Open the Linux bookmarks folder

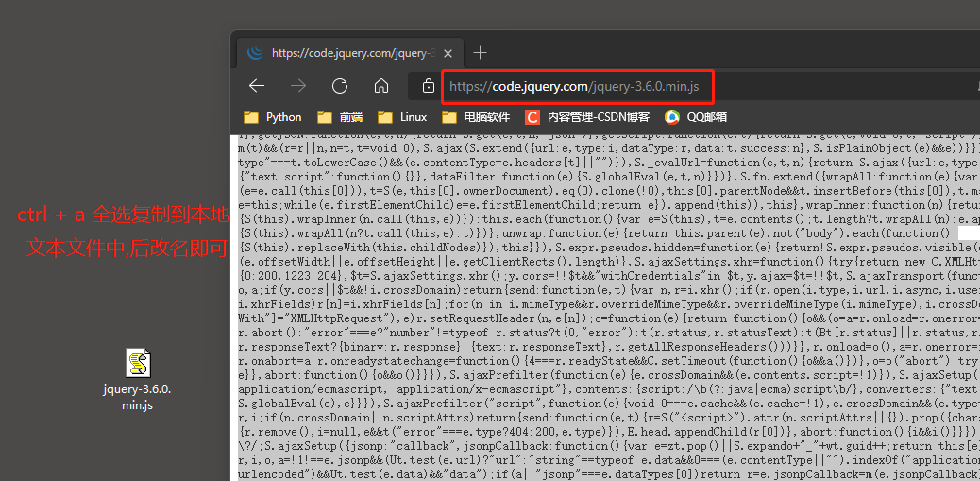click(x=404, y=117)
